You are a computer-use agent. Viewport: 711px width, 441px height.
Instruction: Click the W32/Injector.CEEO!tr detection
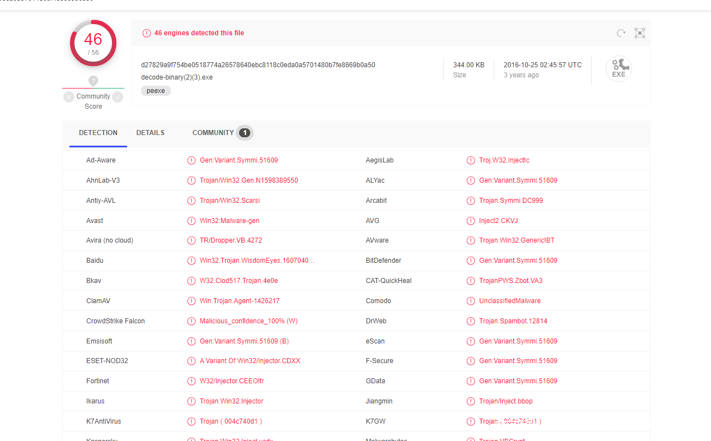pos(232,381)
